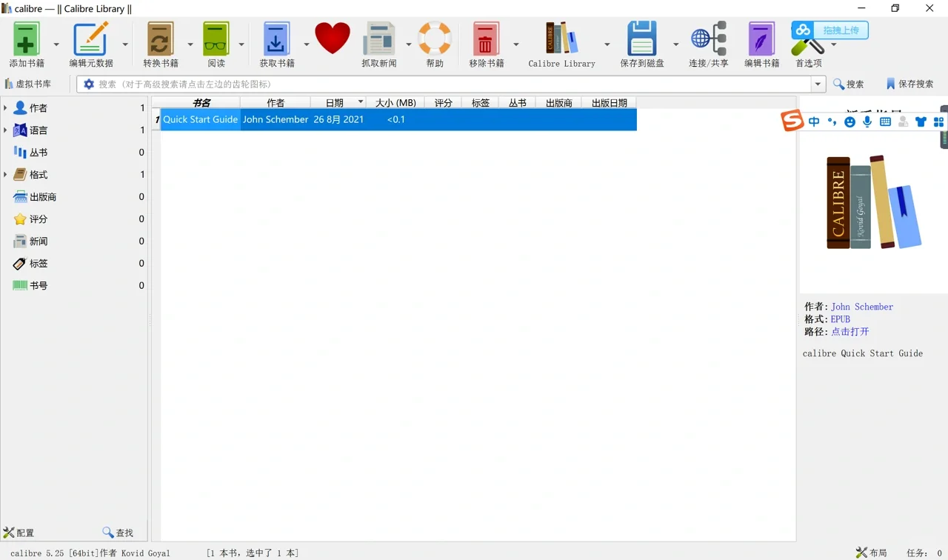The height and width of the screenshot is (560, 948).
Task: Click the 虚拟书库 (Virtual library) button
Action: [x=29, y=84]
